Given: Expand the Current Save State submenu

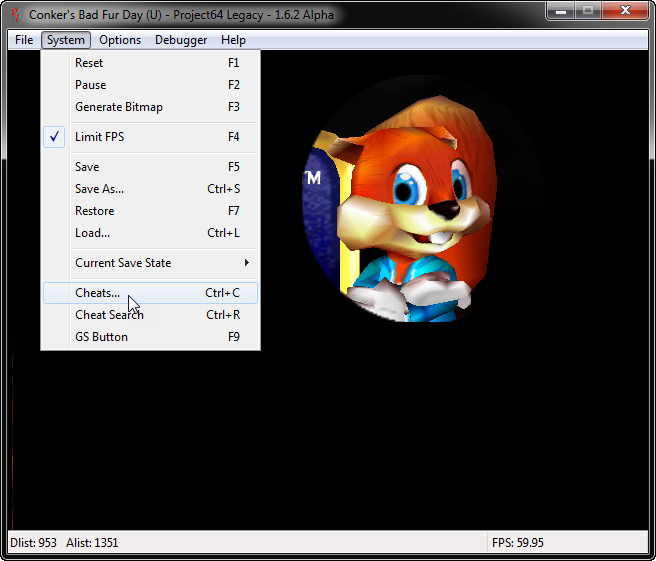Looking at the screenshot, I should [x=151, y=263].
